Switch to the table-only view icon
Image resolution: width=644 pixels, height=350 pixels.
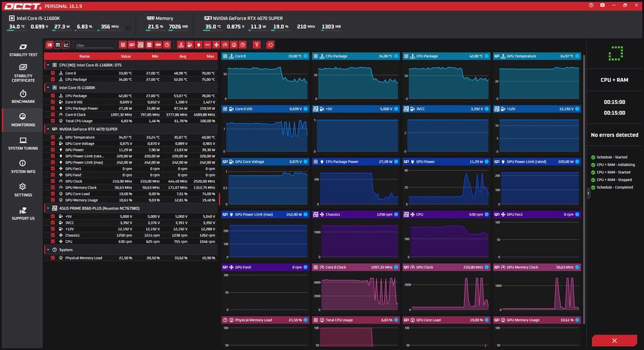(58, 45)
